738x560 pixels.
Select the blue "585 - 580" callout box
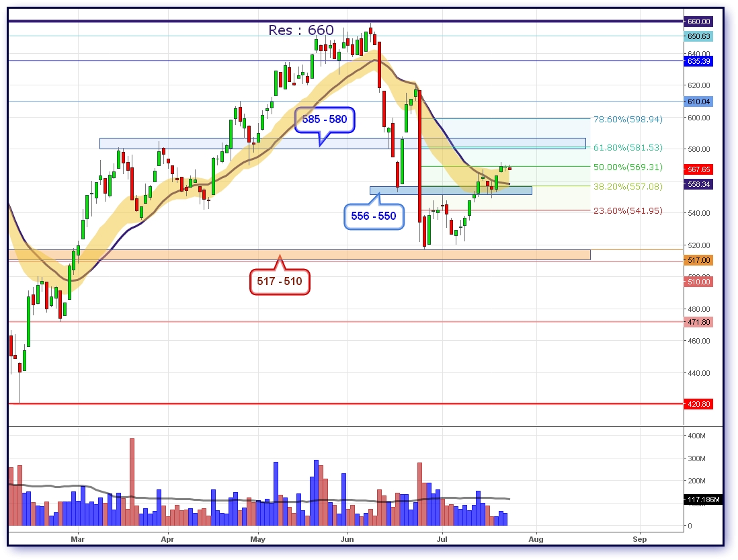pyautogui.click(x=325, y=120)
